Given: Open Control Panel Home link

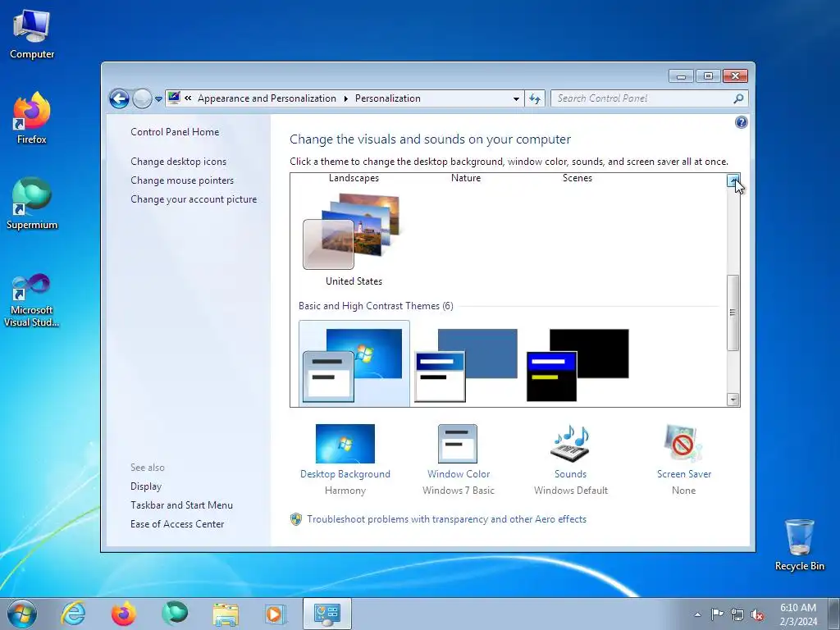Looking at the screenshot, I should pos(175,132).
